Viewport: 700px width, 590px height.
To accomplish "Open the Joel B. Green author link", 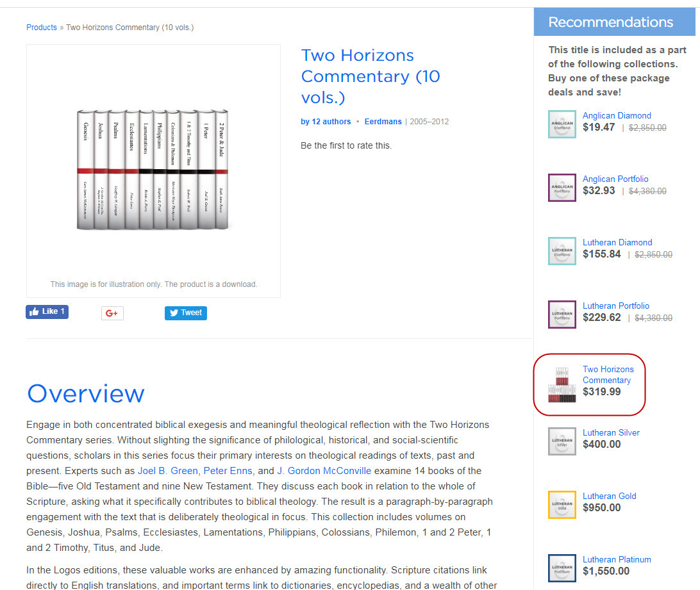I will click(168, 471).
